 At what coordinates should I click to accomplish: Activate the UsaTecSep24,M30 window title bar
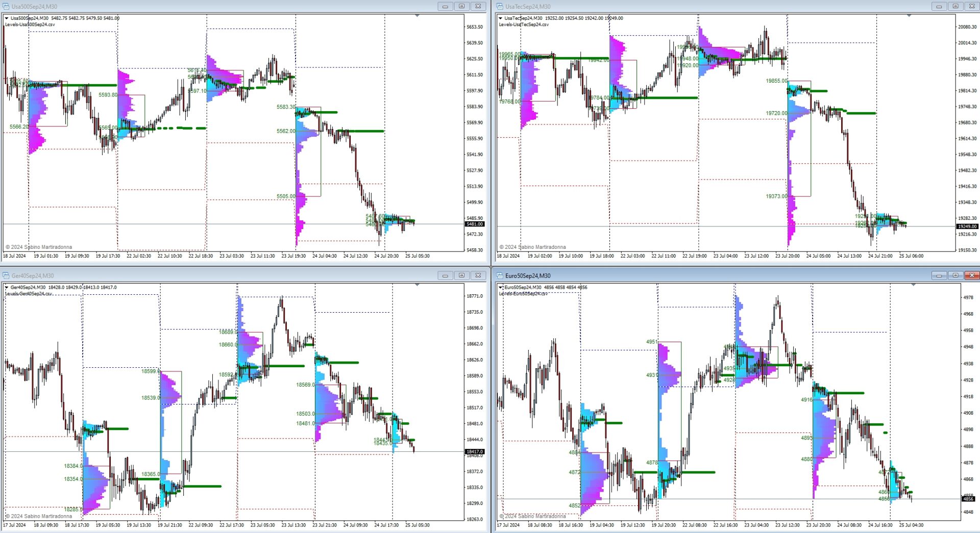coord(715,7)
